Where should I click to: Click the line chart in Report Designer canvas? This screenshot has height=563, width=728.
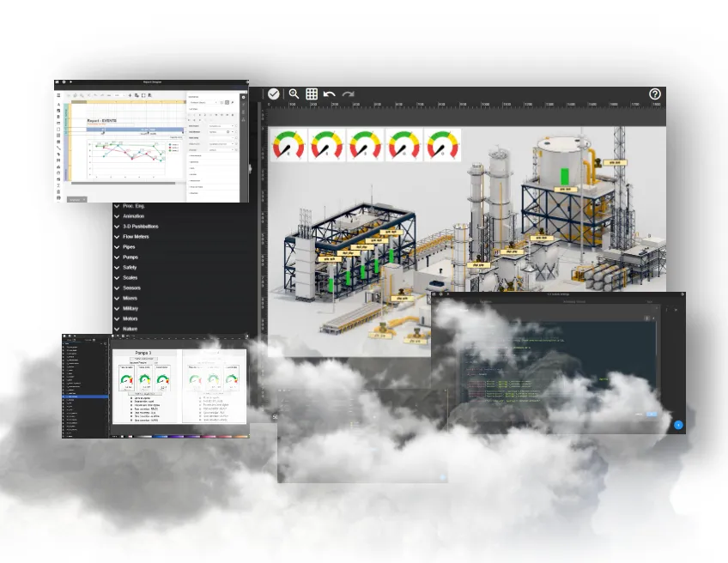[x=135, y=158]
